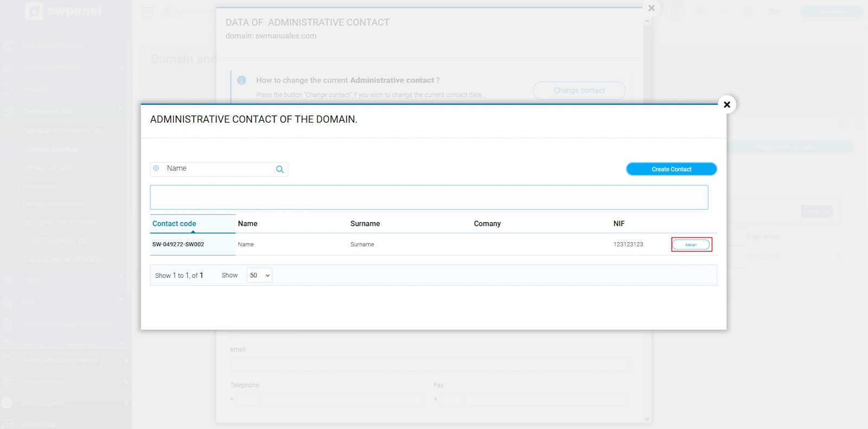Screen dimensions: 868x429
Task: Open the Show 50 rows dropdown
Action: click(x=259, y=275)
